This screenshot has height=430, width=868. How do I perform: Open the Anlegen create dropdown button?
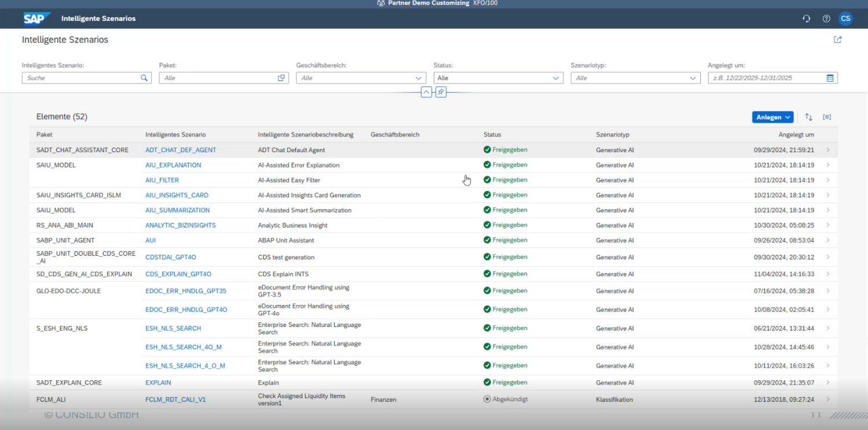[773, 117]
